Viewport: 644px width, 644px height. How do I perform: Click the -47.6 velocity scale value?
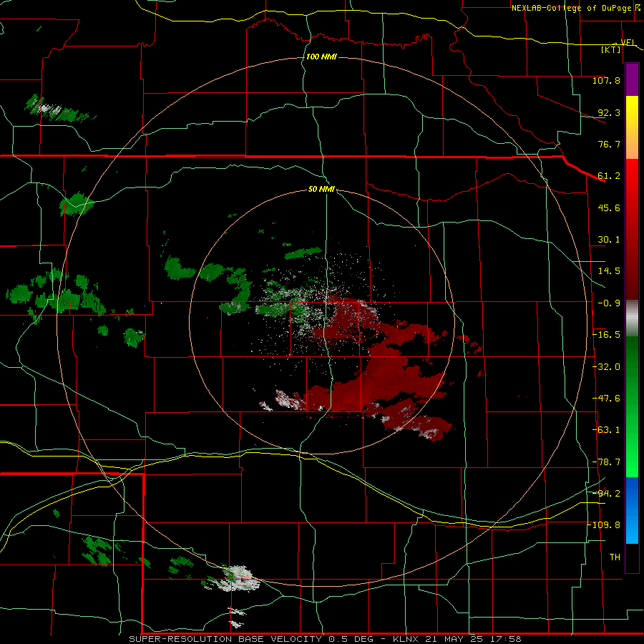tap(606, 399)
